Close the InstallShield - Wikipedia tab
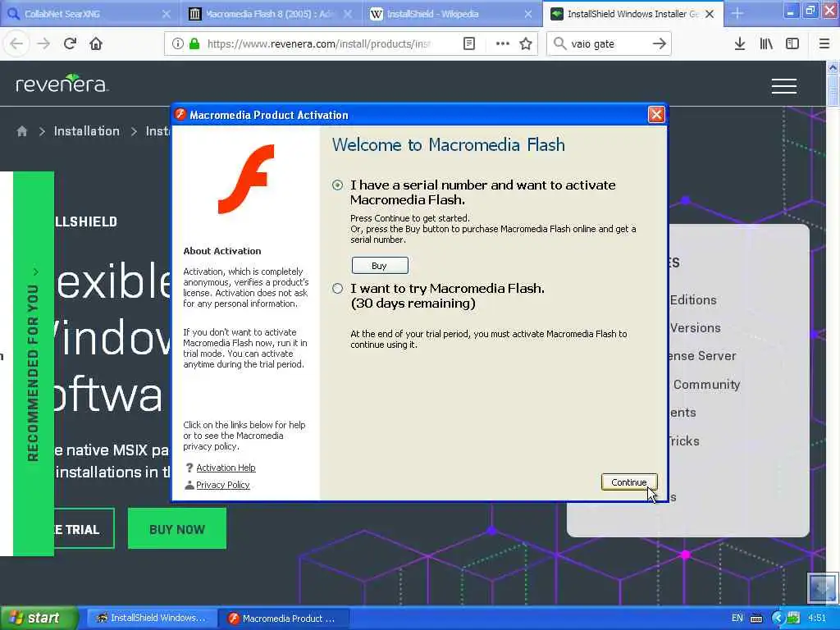This screenshot has width=840, height=630. coord(528,14)
